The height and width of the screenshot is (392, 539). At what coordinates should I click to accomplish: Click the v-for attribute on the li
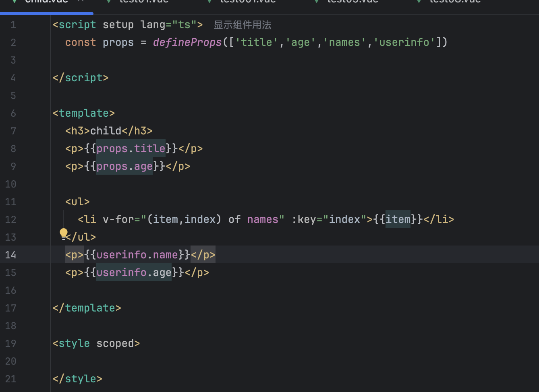point(118,219)
